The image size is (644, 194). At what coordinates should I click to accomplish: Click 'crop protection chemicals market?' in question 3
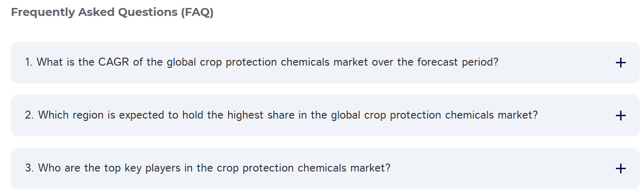click(x=303, y=168)
